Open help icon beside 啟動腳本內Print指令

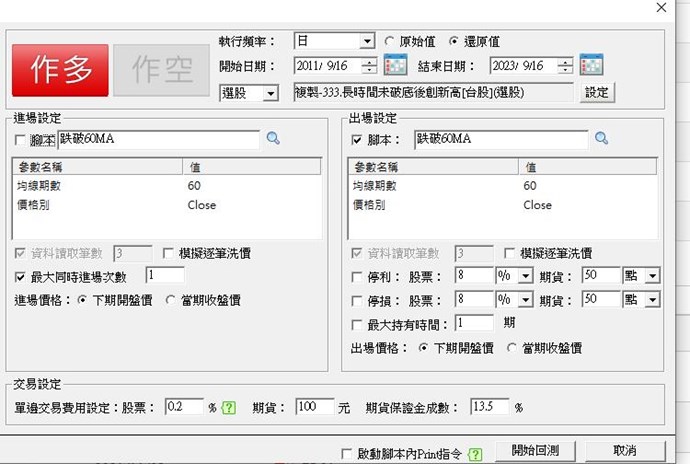475,454
